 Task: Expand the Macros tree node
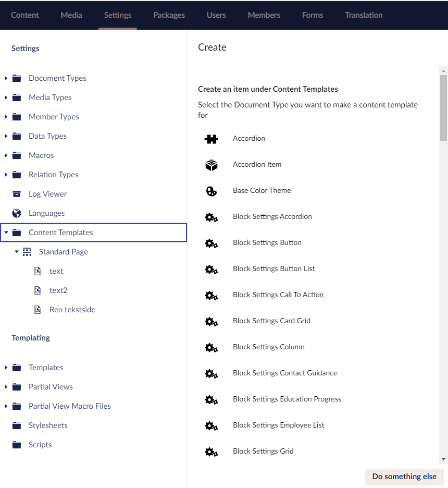point(6,155)
